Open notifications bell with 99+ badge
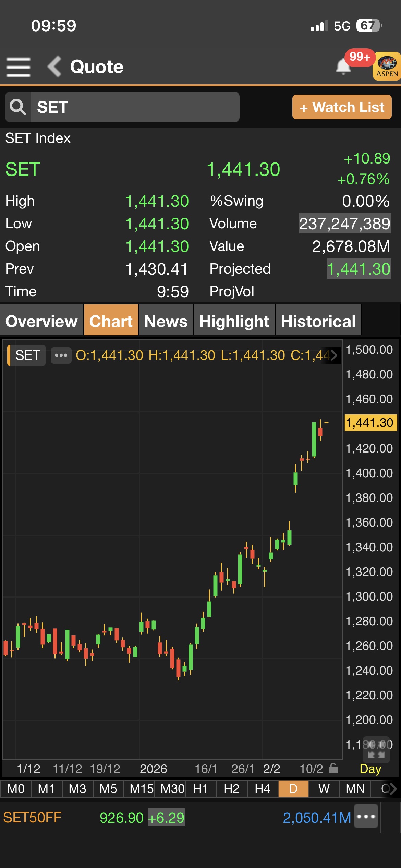The width and height of the screenshot is (401, 868). pos(343,66)
